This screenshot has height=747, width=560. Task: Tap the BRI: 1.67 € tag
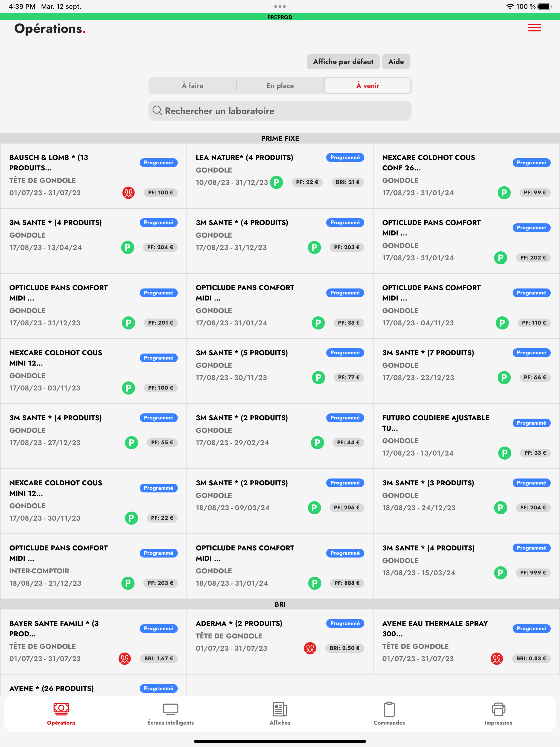(x=158, y=658)
